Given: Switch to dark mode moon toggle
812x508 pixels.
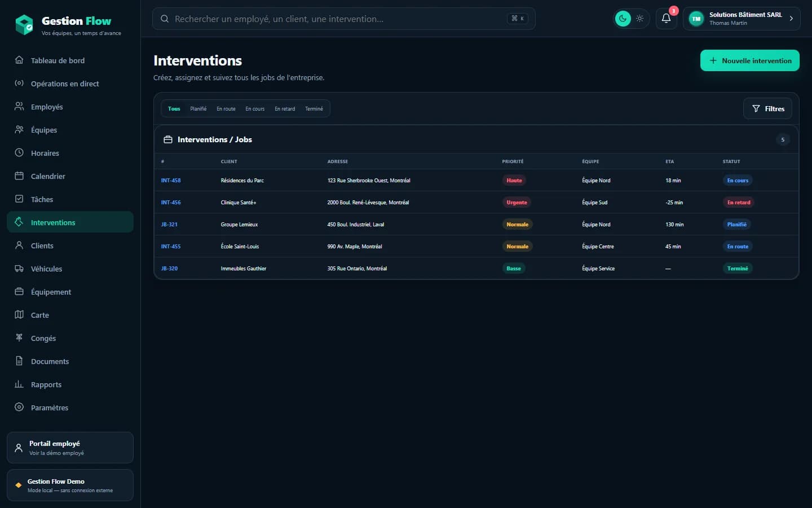Looking at the screenshot, I should (623, 19).
